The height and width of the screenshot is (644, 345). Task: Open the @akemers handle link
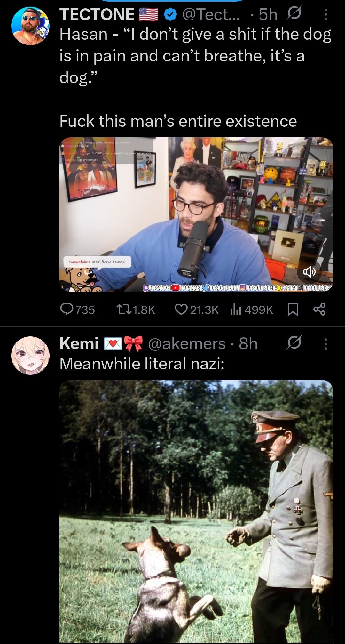187,344
